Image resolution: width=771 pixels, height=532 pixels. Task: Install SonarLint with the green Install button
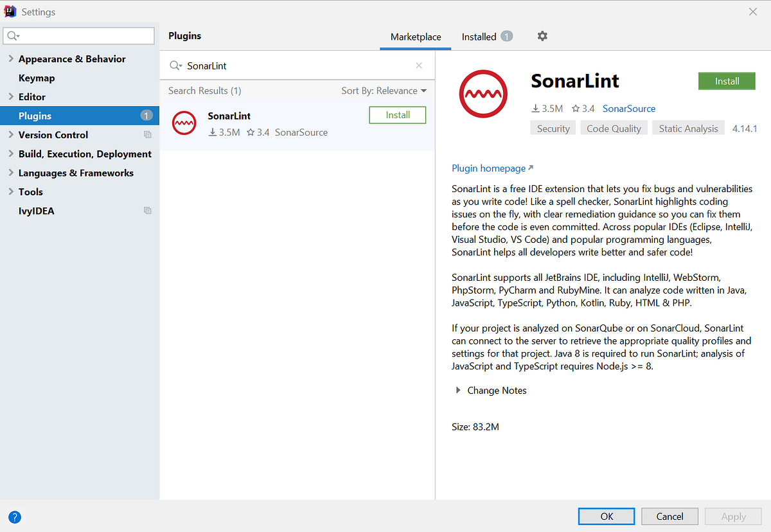[x=727, y=81]
